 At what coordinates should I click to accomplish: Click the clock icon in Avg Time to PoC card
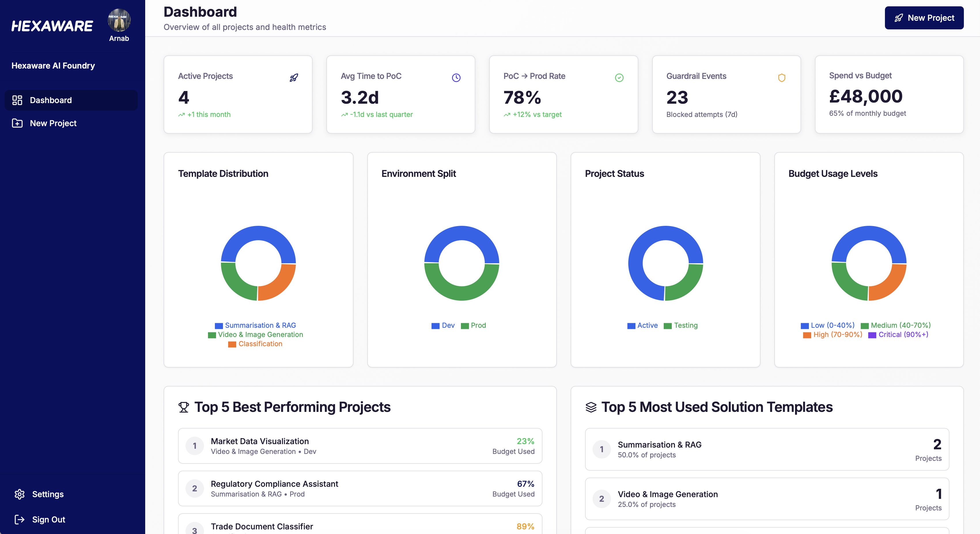coord(456,77)
